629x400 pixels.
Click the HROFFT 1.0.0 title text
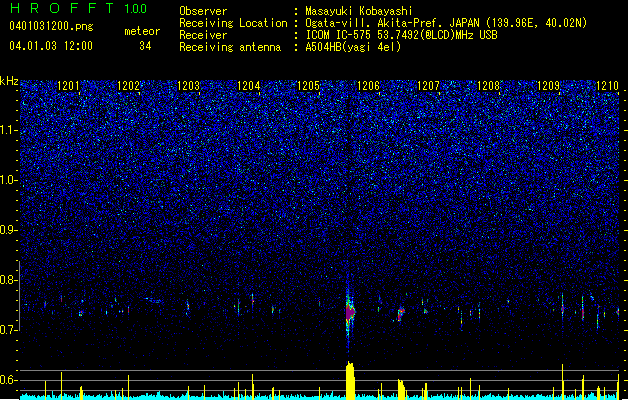78,8
